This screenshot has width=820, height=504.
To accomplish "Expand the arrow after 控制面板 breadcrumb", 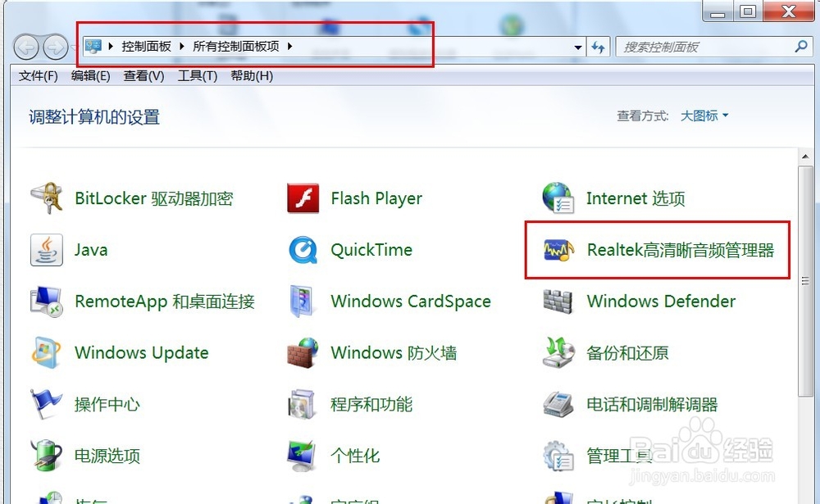I will 182,47.
